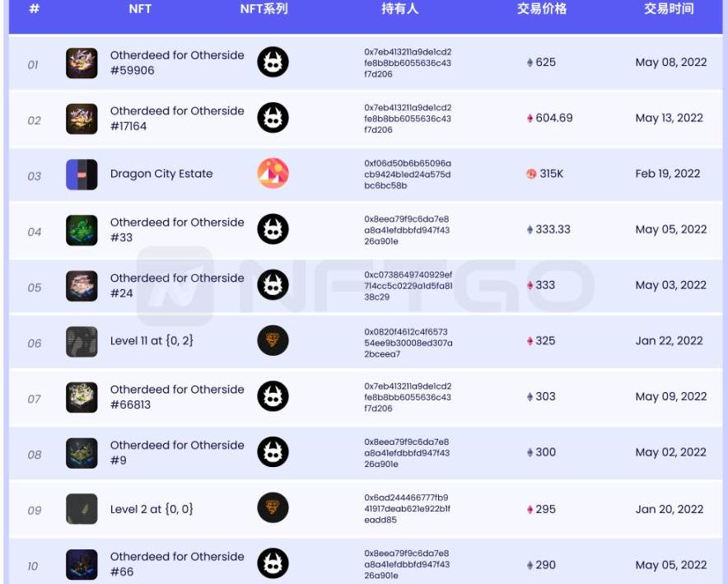Click the Otherdeed for Otherside #17164 name

(177, 119)
